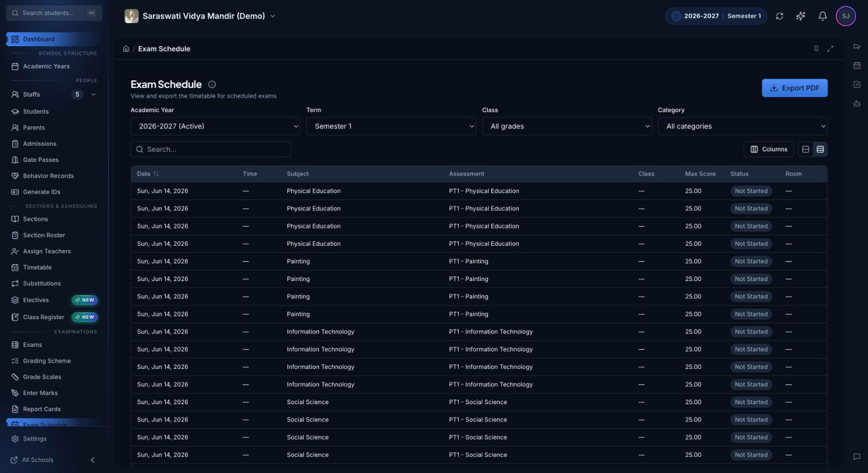Open Settings in the sidebar
Image resolution: width=868 pixels, height=473 pixels.
pyautogui.click(x=54, y=439)
